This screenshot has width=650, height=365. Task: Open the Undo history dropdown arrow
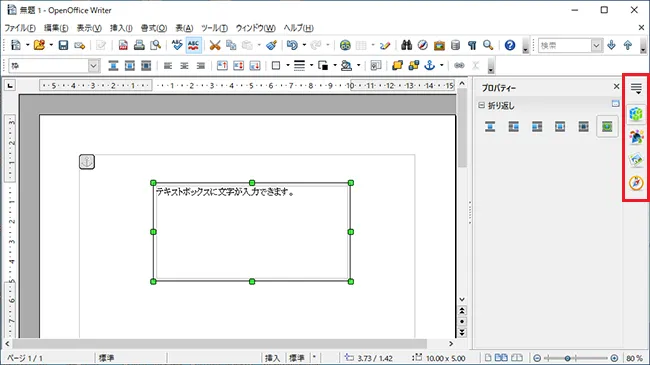pos(304,45)
